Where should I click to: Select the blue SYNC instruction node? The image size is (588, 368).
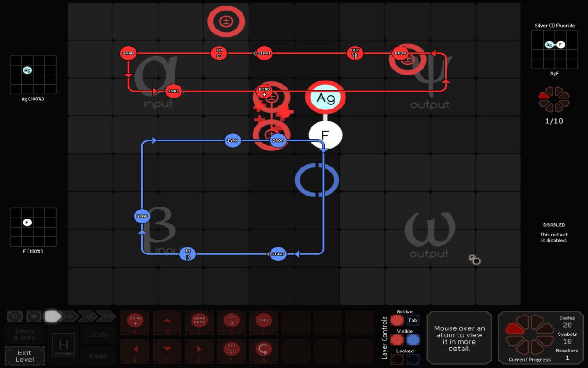tap(233, 140)
